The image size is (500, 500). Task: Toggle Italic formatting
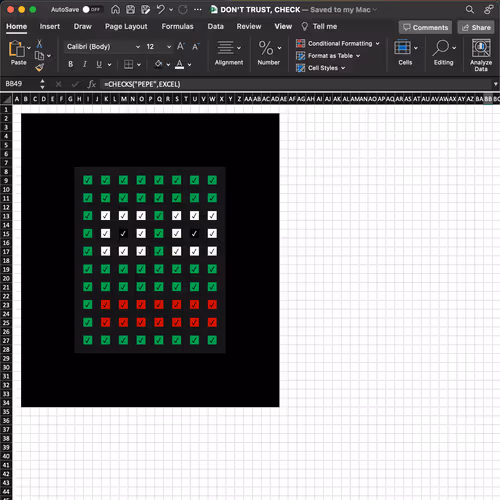(85, 64)
